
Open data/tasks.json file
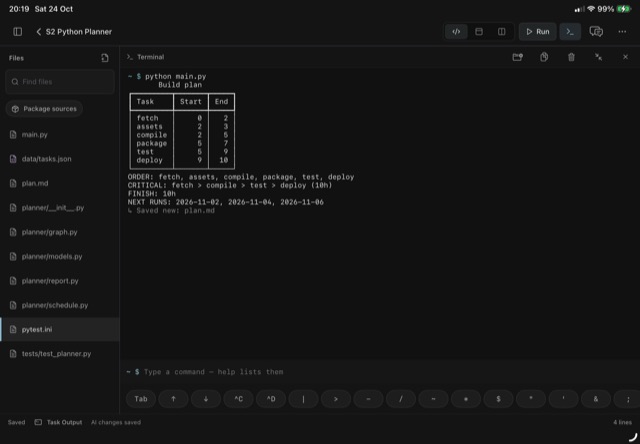tap(60, 159)
